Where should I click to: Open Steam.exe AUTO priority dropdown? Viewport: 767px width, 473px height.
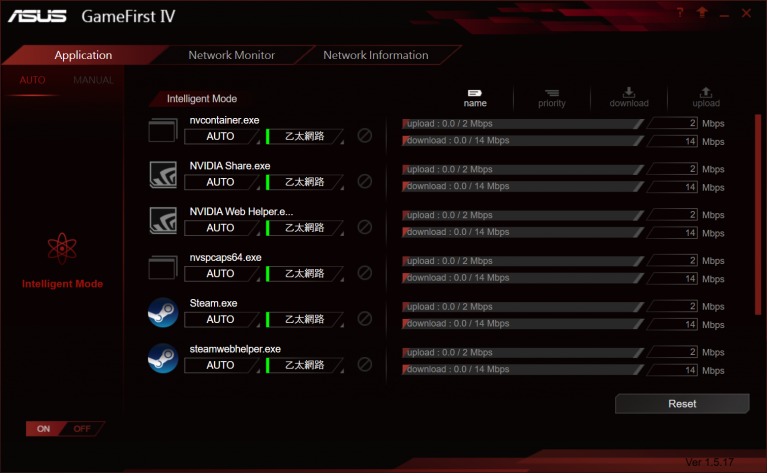222,320
